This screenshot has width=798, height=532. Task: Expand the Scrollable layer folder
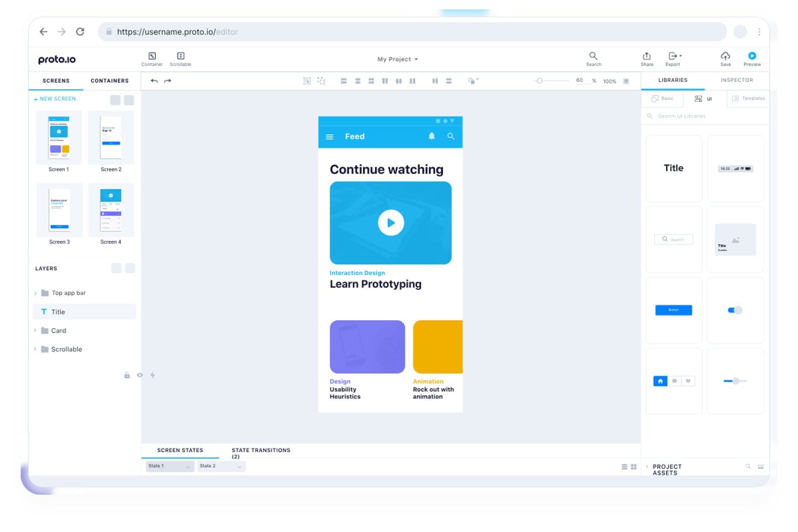click(x=36, y=349)
